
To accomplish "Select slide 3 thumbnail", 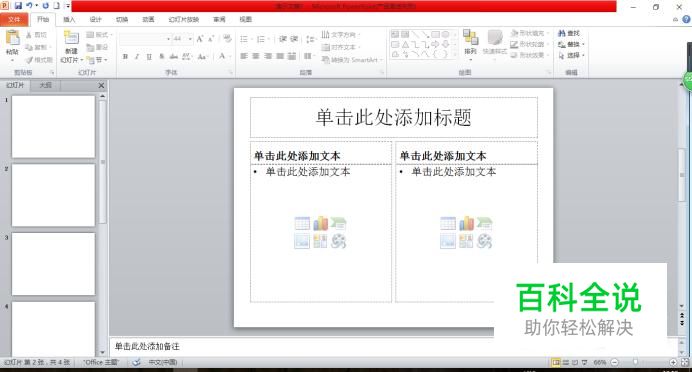I will (x=53, y=264).
